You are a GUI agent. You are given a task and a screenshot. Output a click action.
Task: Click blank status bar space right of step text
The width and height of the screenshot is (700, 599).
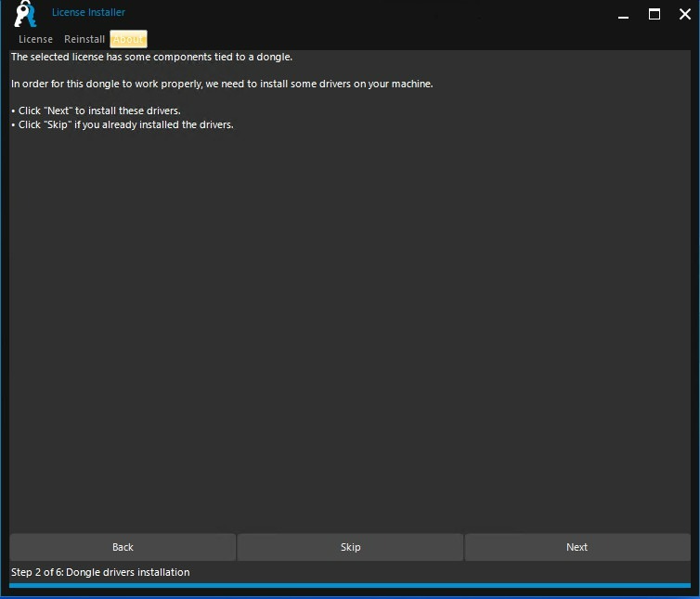pos(446,572)
